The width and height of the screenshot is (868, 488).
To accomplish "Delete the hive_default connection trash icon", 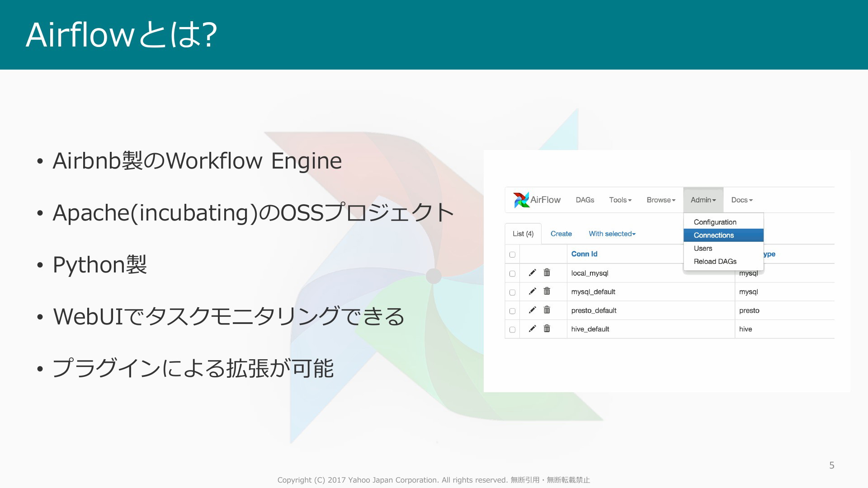I will (x=547, y=328).
